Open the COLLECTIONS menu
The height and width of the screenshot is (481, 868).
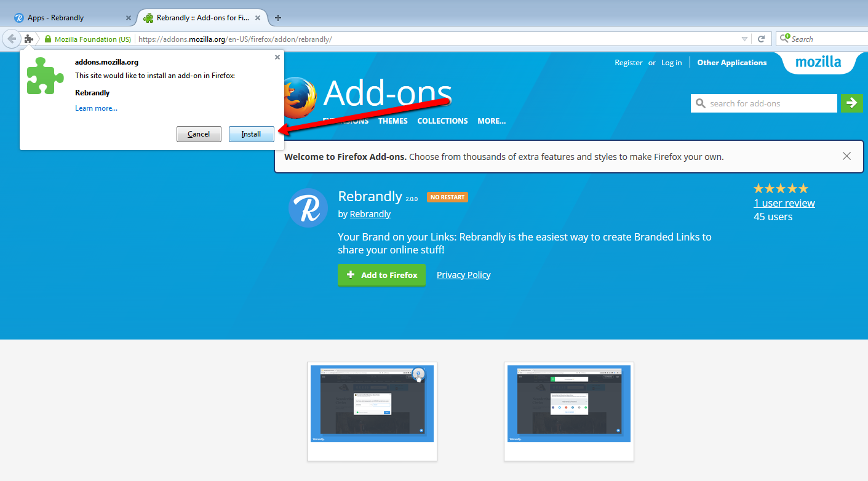(442, 121)
